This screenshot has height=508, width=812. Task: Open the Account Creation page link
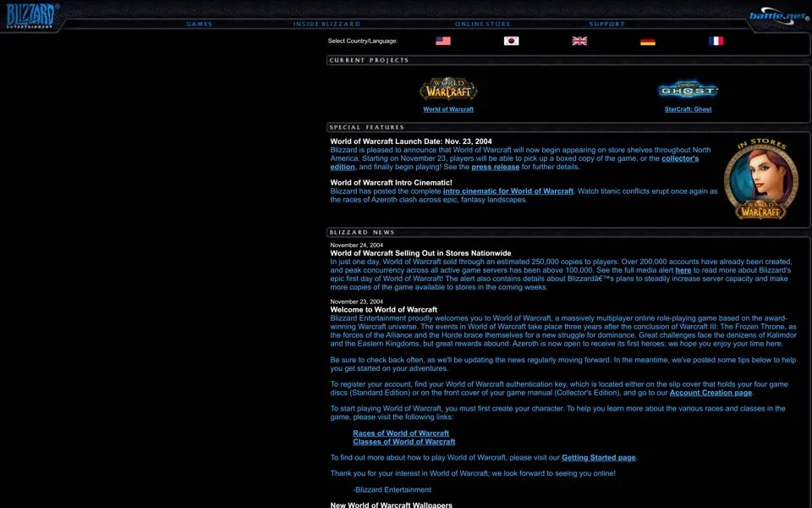(710, 393)
